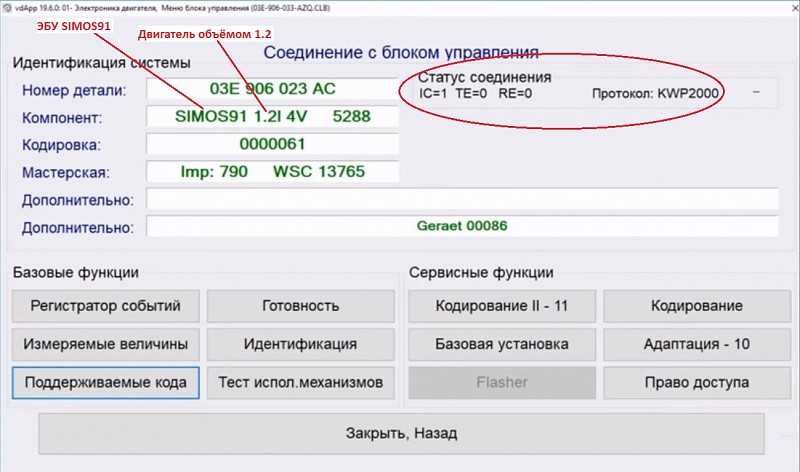Viewport: 800px width, 472px height.
Task: Click Дополнительно field showing Geraet 00086
Action: tap(462, 226)
